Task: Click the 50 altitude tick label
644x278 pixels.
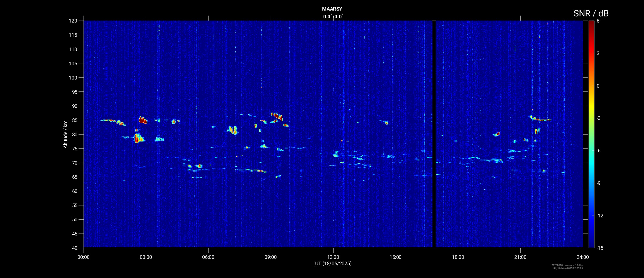Action: click(74, 219)
